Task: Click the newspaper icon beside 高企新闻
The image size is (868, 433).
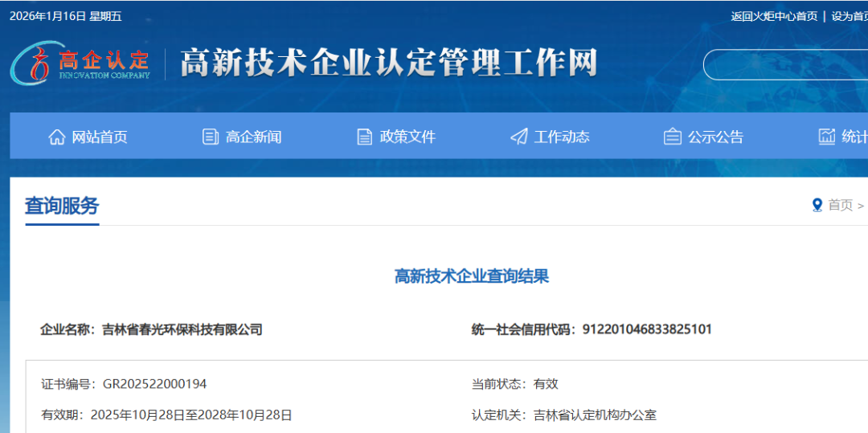Action: (211, 137)
